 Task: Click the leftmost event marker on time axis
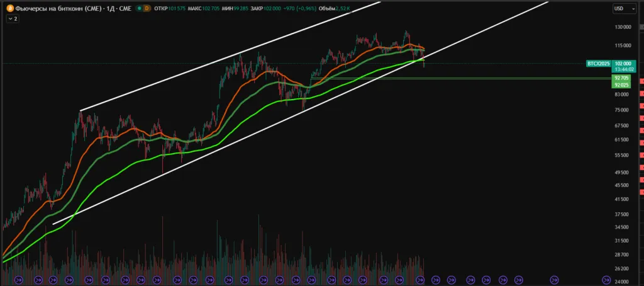tap(18, 280)
